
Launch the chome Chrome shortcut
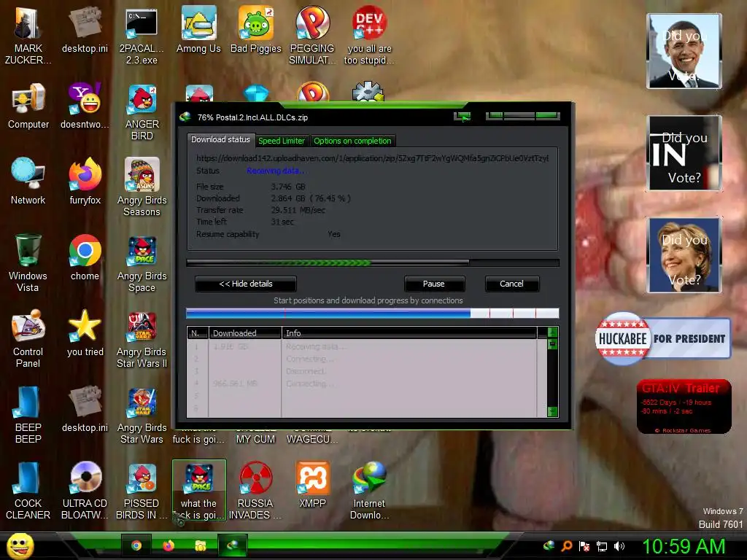pos(85,257)
